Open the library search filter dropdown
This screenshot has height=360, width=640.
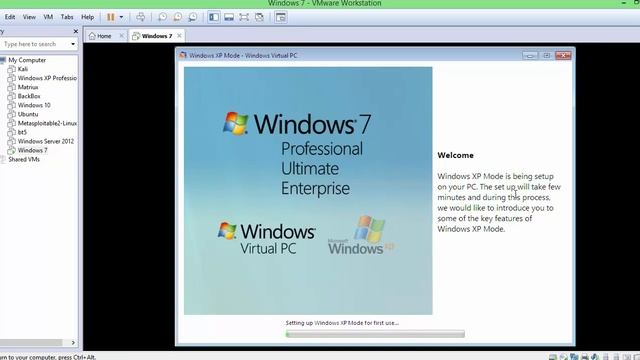73,44
